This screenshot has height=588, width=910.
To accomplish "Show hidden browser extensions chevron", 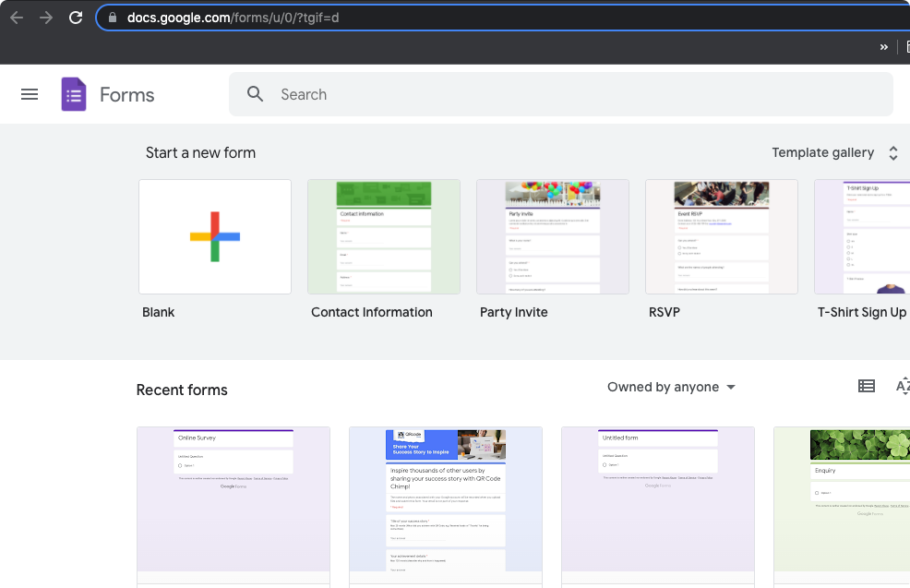I will [883, 47].
